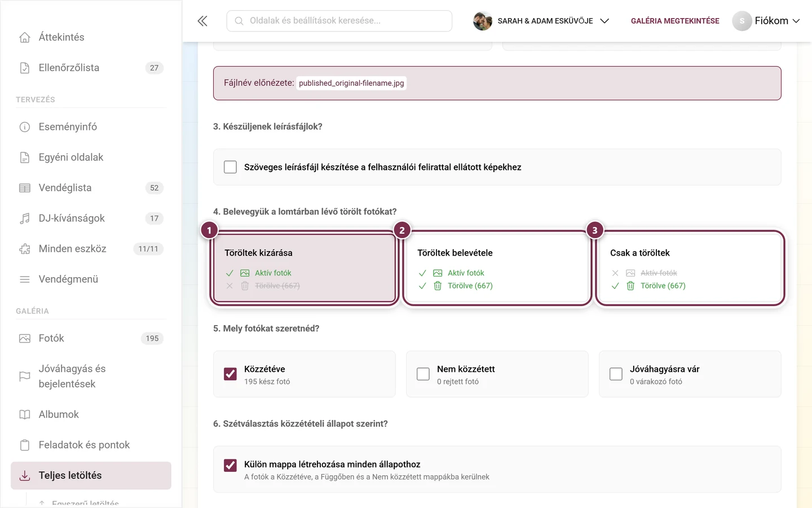Open the Sarah & Adam Esküvője event dropdown
The image size is (812, 508).
[541, 21]
